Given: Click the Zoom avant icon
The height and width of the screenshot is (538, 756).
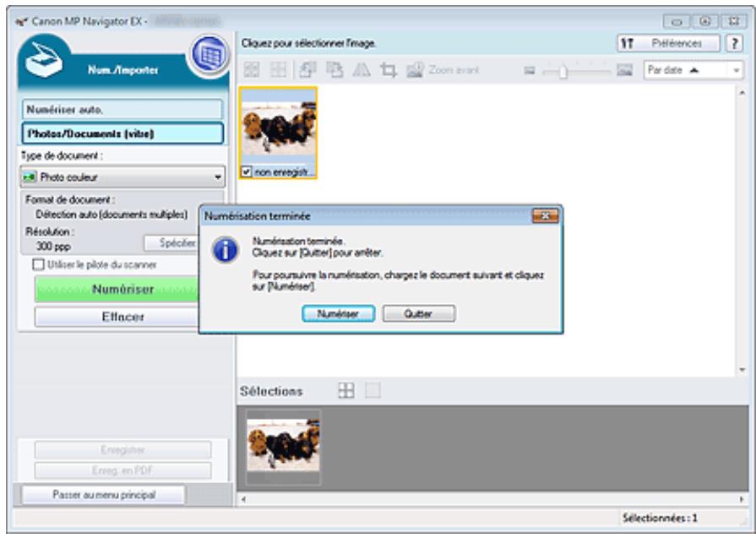Looking at the screenshot, I should pyautogui.click(x=415, y=70).
